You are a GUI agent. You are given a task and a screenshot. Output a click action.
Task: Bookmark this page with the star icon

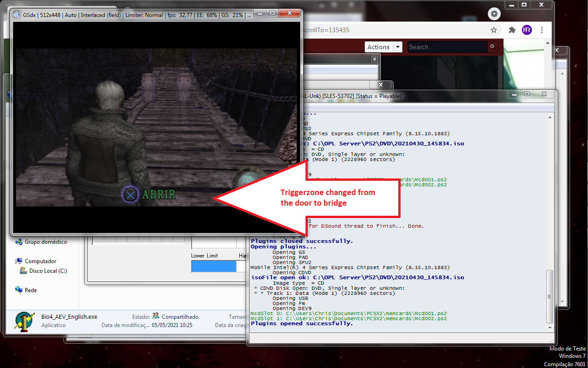(x=494, y=30)
